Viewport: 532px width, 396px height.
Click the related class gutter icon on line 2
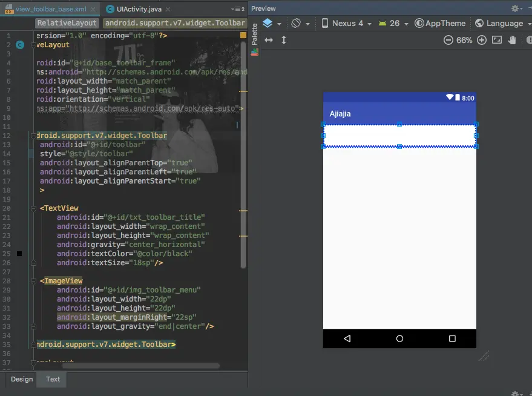point(20,45)
